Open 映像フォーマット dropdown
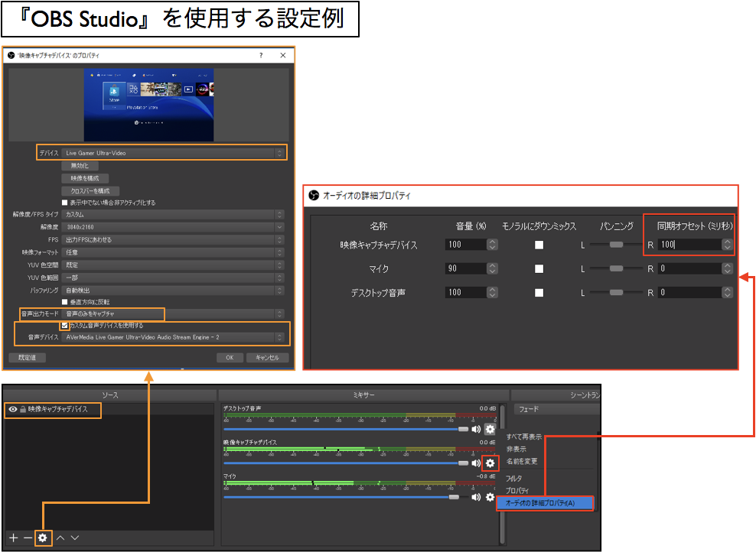 (x=173, y=252)
